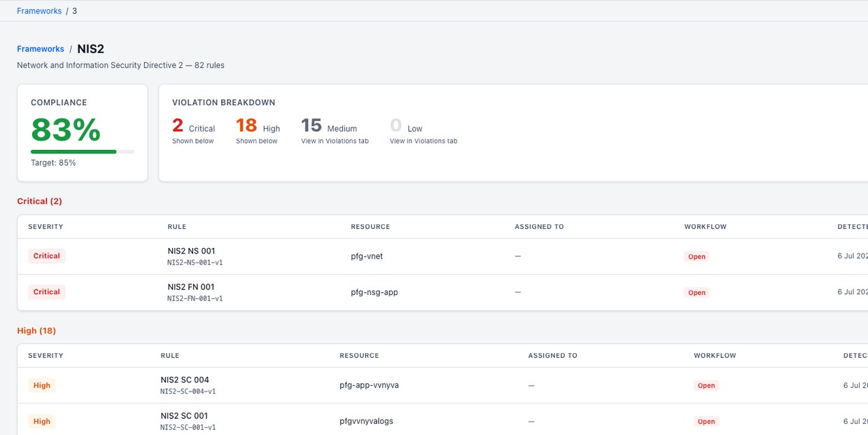This screenshot has height=435, width=868.
Task: Click the Open workflow badge for pfg-vnet
Action: coord(696,256)
